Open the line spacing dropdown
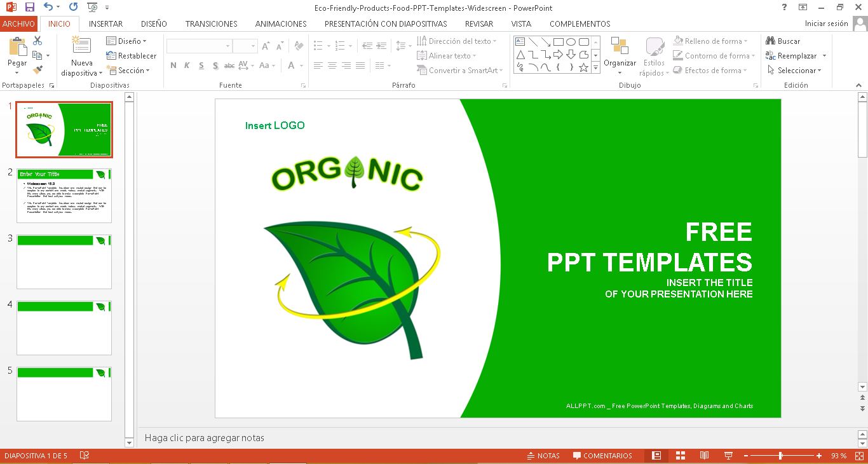The image size is (868, 464). pyautogui.click(x=403, y=46)
